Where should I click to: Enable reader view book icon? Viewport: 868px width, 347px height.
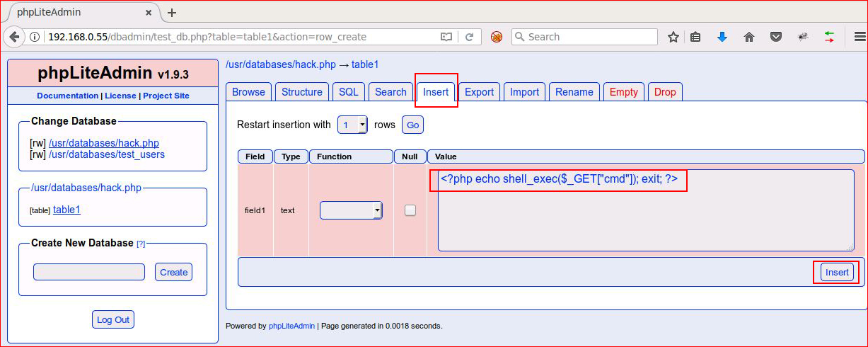click(x=446, y=37)
